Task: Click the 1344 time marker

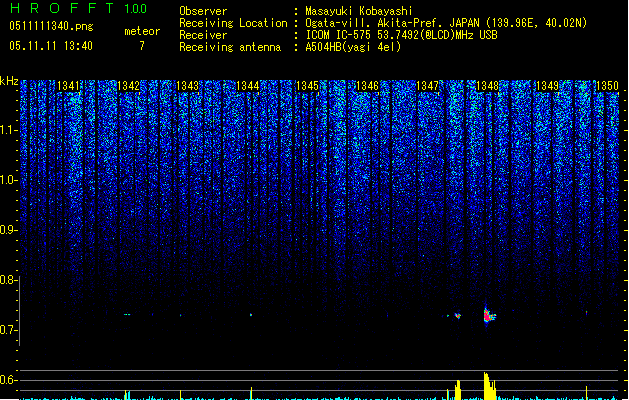Action: tap(248, 86)
